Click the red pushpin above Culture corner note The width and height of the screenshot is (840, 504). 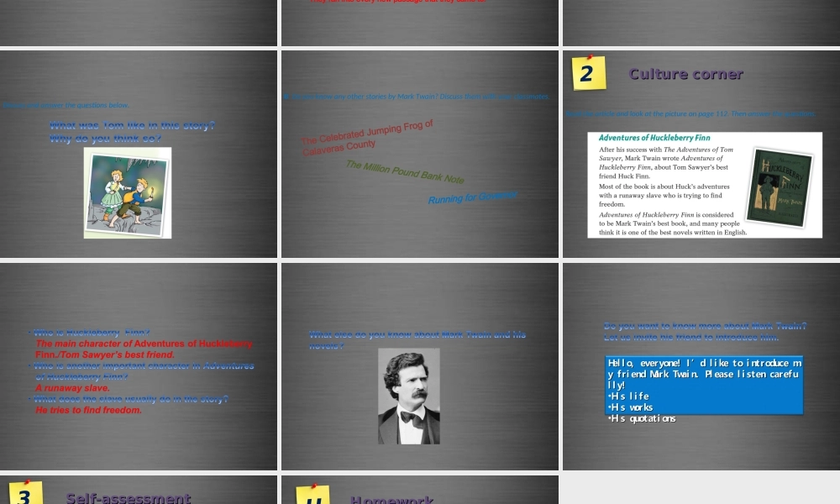tap(588, 57)
